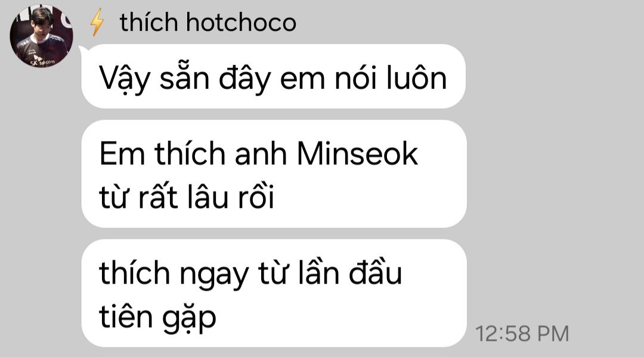This screenshot has height=357, width=644.
Task: Click the line 'từ rất lâu rồi'
Action: (x=187, y=196)
